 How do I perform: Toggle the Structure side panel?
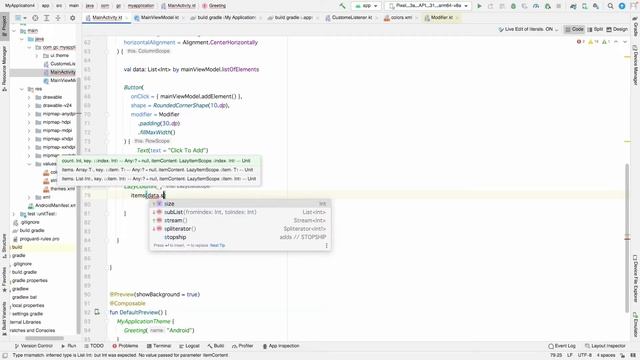4,246
